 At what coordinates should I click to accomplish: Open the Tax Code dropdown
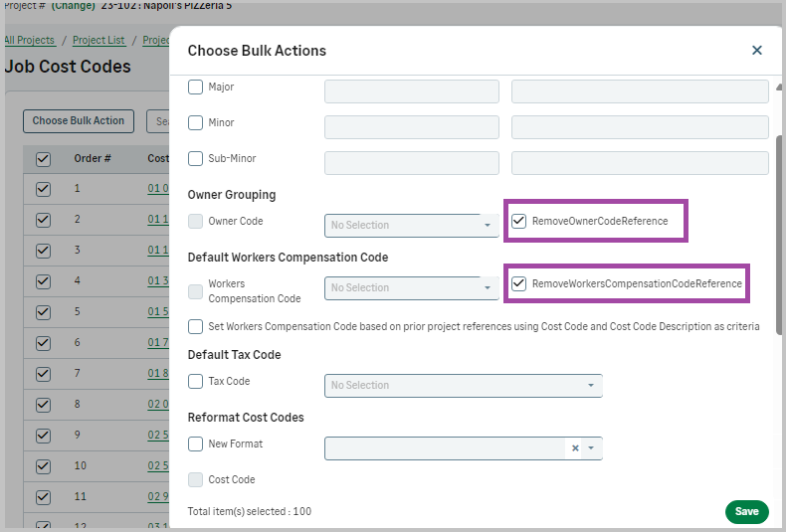click(464, 386)
